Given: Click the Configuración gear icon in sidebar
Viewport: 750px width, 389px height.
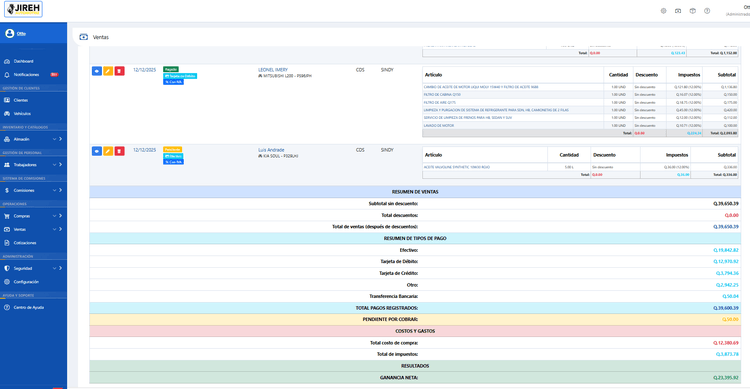Looking at the screenshot, I should [x=7, y=282].
